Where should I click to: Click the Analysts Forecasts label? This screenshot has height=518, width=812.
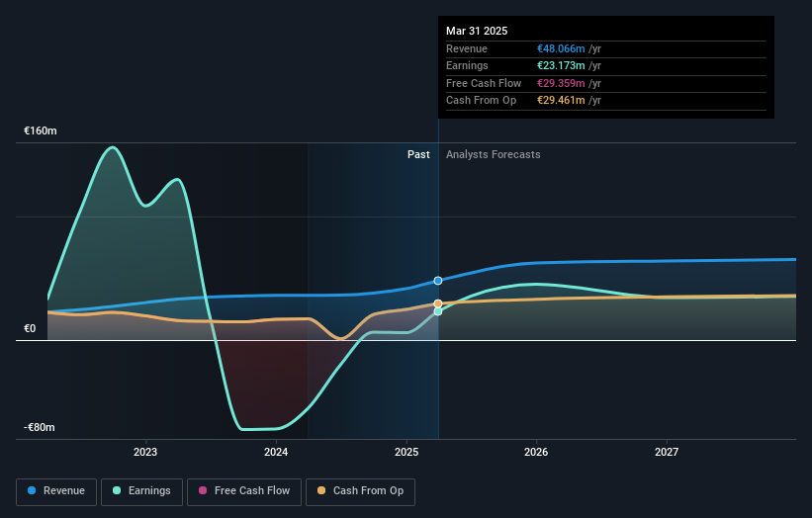tap(493, 154)
